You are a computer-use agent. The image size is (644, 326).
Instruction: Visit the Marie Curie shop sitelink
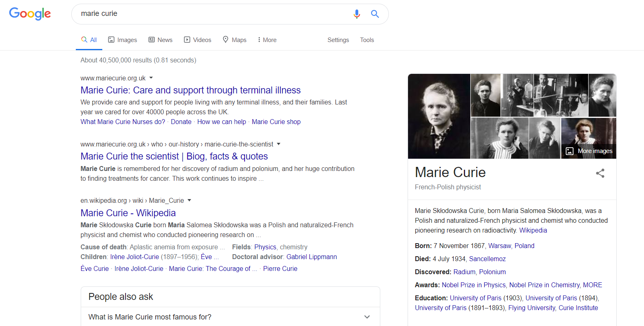(x=276, y=122)
